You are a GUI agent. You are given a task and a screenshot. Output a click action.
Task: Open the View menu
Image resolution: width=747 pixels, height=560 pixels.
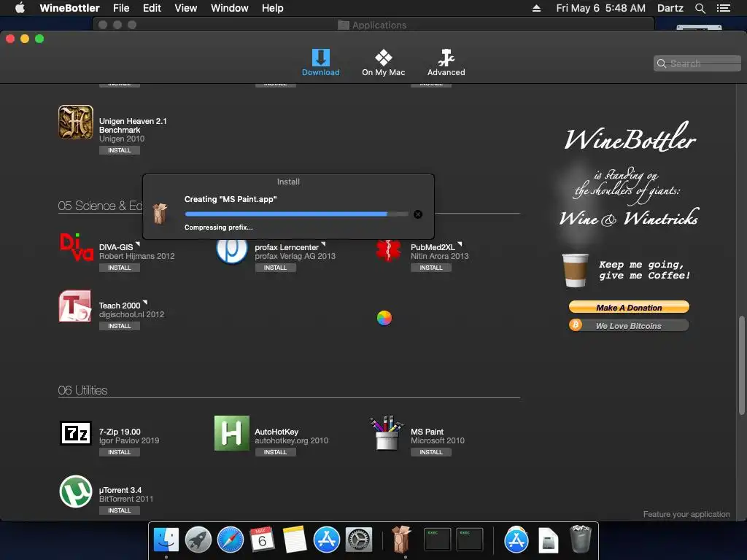[x=186, y=8]
